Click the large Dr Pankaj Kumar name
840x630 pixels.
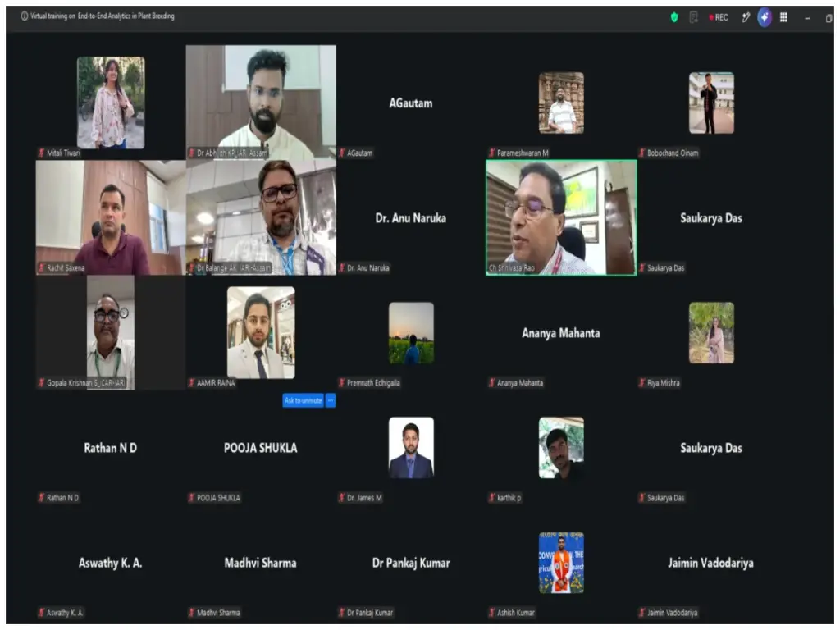411,563
